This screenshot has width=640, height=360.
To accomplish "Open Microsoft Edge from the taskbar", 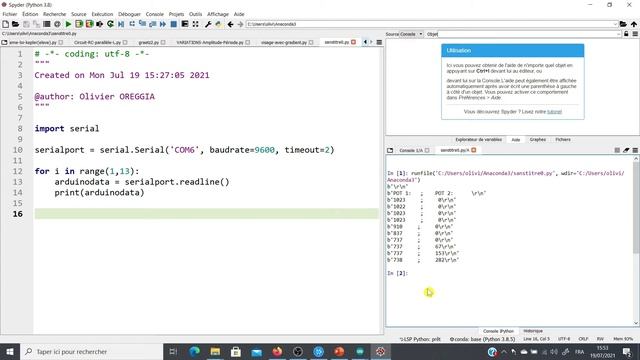I will [195, 351].
